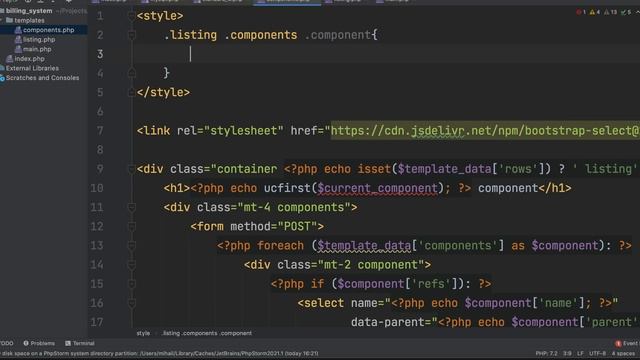
Task: Select External Libraries node
Action: [32, 68]
